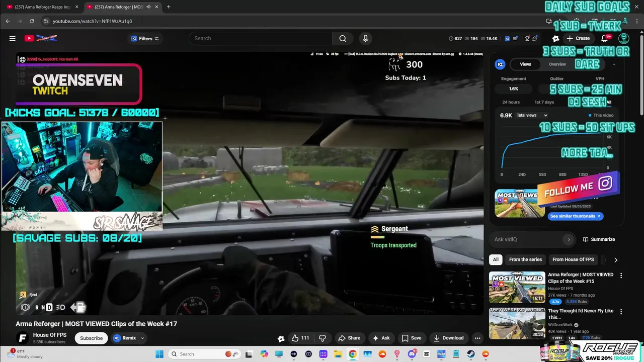Open the vidIQ Filters button
This screenshot has height=362, width=644.
[x=145, y=38]
